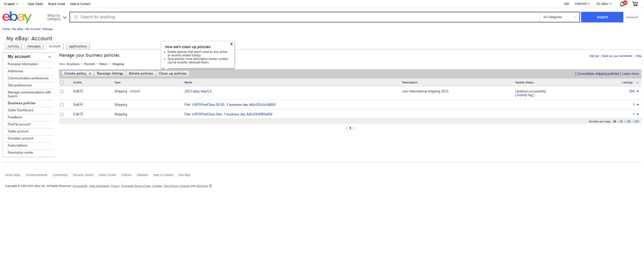Filter view by Return policies
644x272 pixels.
(103, 64)
